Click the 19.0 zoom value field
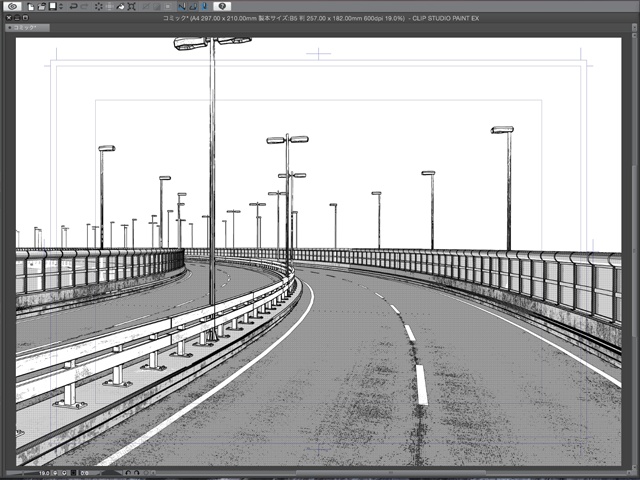The image size is (640, 480). [x=44, y=473]
